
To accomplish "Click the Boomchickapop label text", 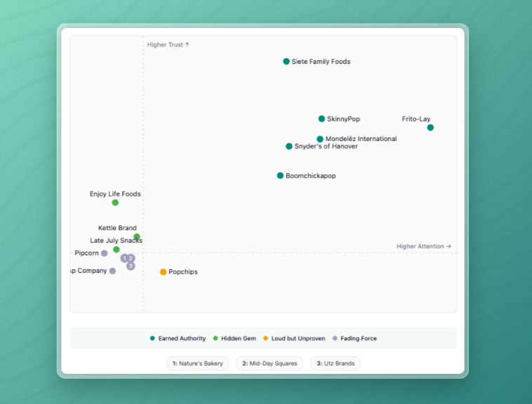I will point(311,175).
